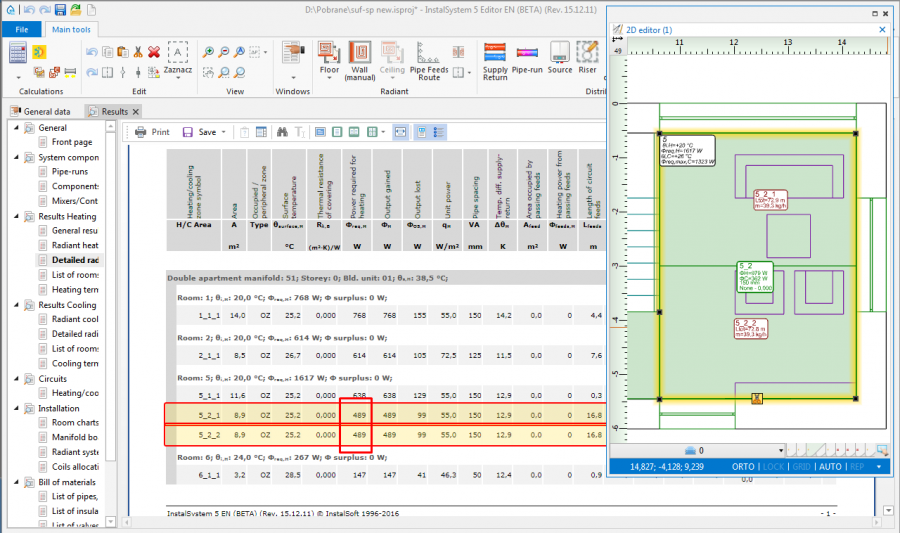Open the File menu
900x533 pixels.
(21, 29)
